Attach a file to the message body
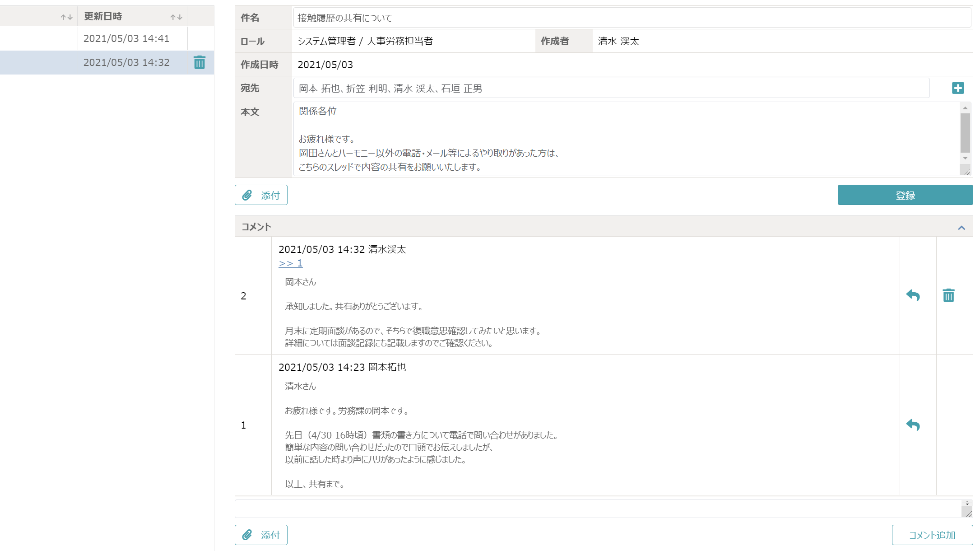This screenshot has width=980, height=551. click(x=261, y=195)
